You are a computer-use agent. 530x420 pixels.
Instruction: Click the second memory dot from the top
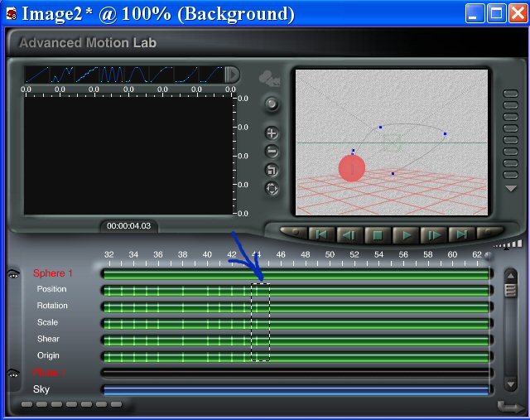coord(510,105)
